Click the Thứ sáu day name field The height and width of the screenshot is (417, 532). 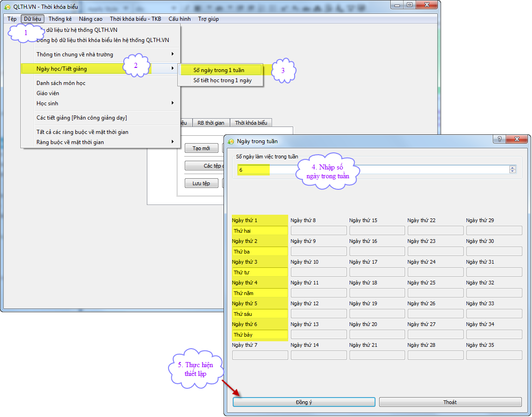[260, 314]
